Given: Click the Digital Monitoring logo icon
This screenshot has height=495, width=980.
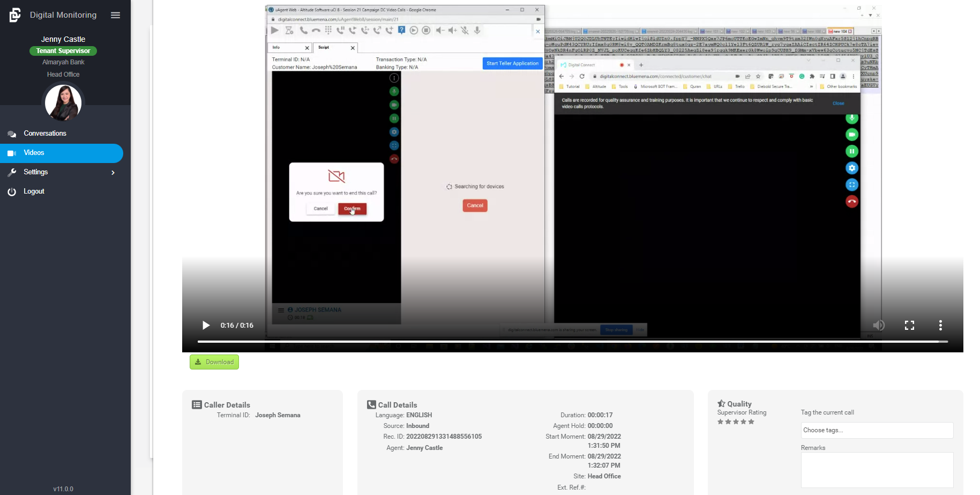Looking at the screenshot, I should pyautogui.click(x=15, y=15).
